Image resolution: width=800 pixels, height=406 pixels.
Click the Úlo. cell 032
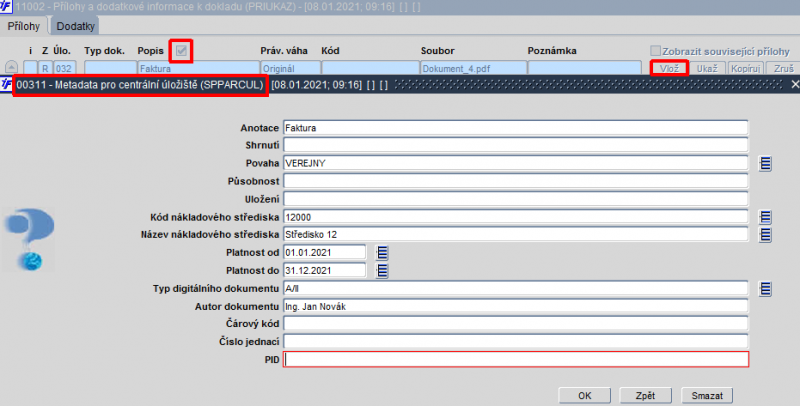click(x=64, y=68)
